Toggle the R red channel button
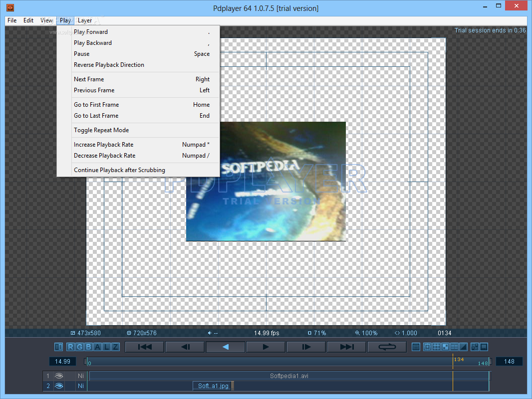This screenshot has height=399, width=532. pos(70,347)
